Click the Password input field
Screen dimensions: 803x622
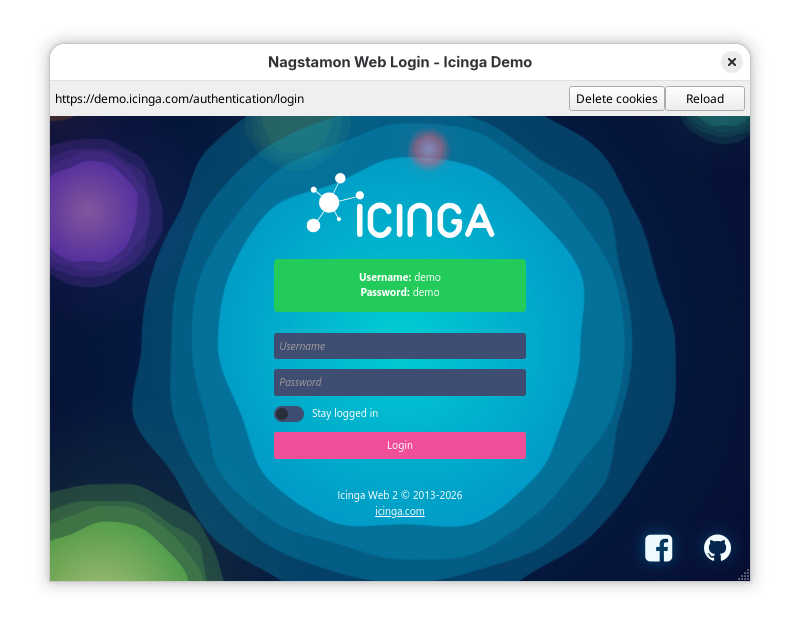click(x=399, y=382)
